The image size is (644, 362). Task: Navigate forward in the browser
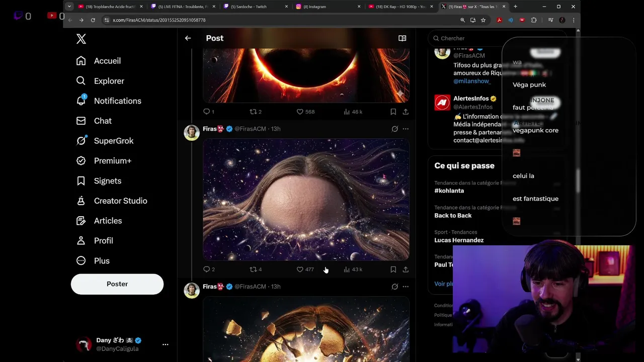(x=81, y=20)
